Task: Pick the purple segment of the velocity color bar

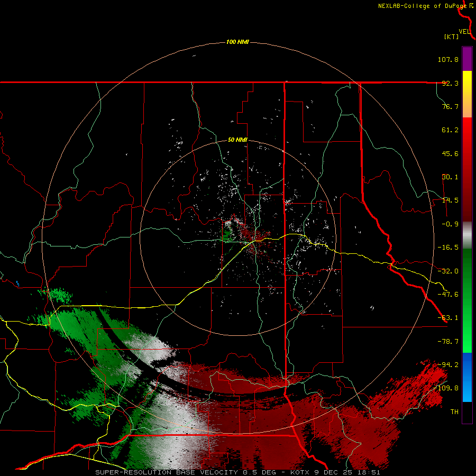Action: click(467, 59)
